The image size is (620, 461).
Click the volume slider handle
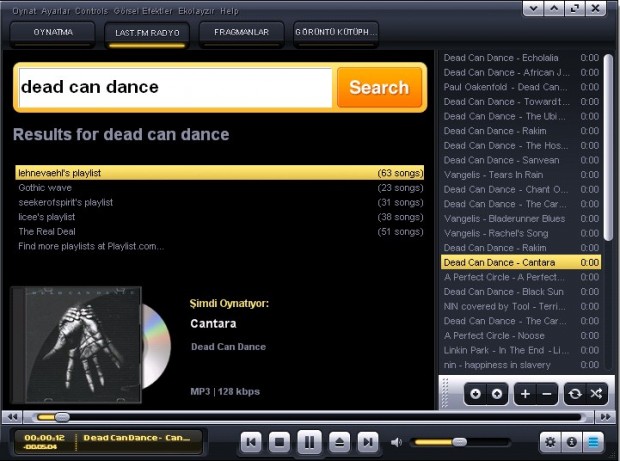[459, 442]
